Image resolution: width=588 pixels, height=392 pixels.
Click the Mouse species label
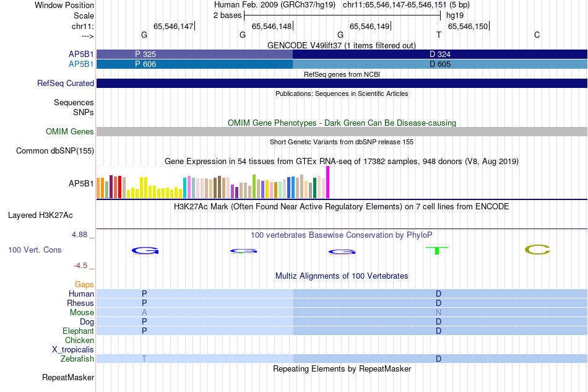pyautogui.click(x=82, y=313)
